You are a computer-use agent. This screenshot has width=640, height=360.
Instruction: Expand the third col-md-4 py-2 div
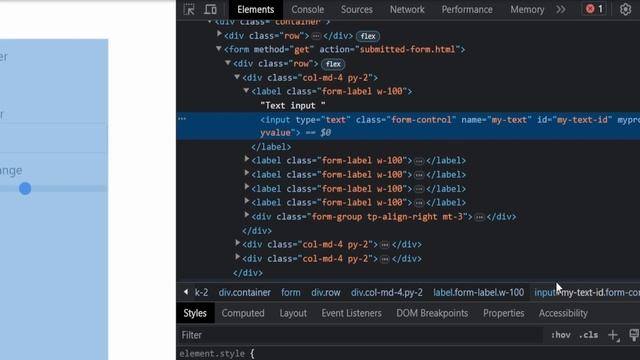238,257
